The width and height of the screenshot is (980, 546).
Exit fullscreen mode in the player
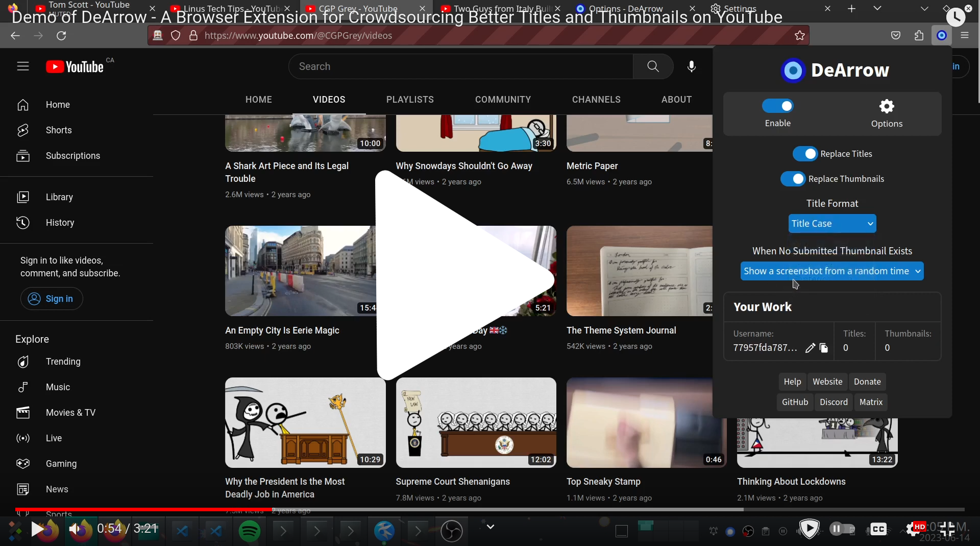click(x=947, y=529)
